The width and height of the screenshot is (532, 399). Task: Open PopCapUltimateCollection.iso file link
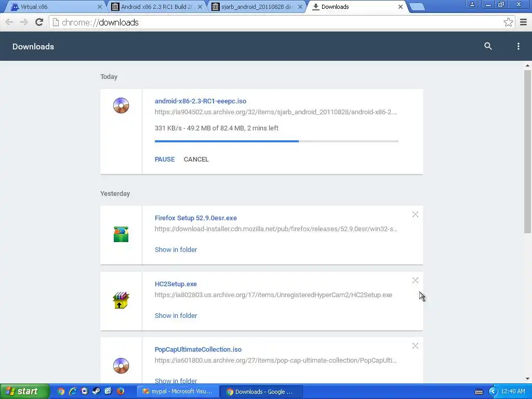tap(198, 350)
